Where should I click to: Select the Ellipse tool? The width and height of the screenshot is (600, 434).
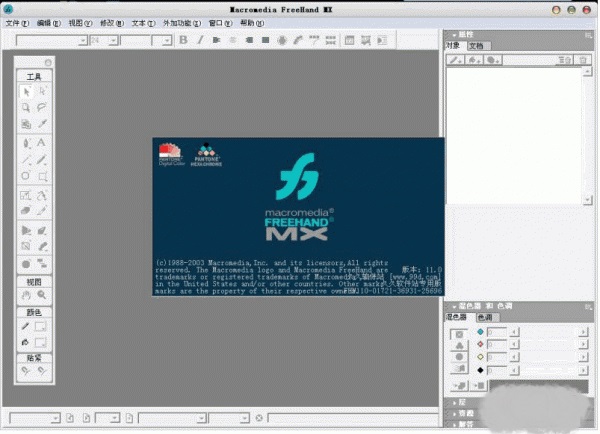pos(26,177)
